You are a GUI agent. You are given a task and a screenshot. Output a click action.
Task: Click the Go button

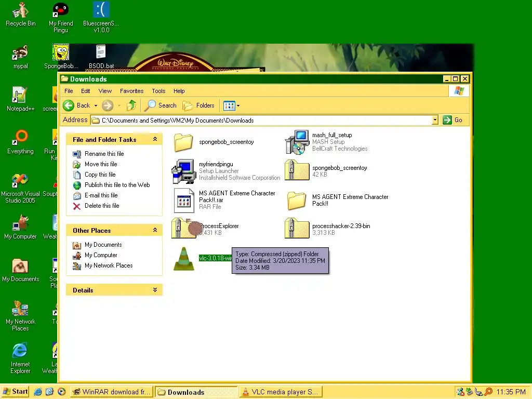(x=453, y=120)
